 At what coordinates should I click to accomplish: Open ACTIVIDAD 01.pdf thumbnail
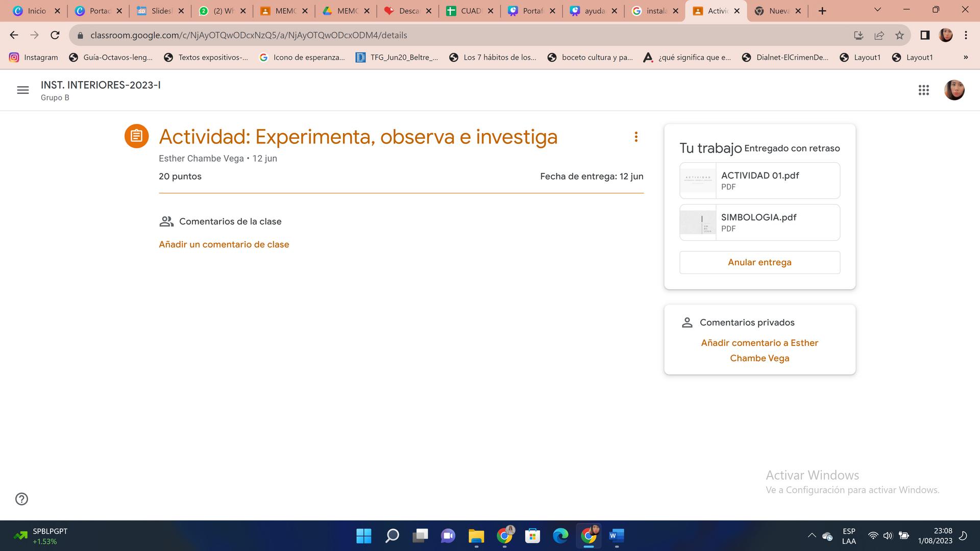pyautogui.click(x=698, y=181)
